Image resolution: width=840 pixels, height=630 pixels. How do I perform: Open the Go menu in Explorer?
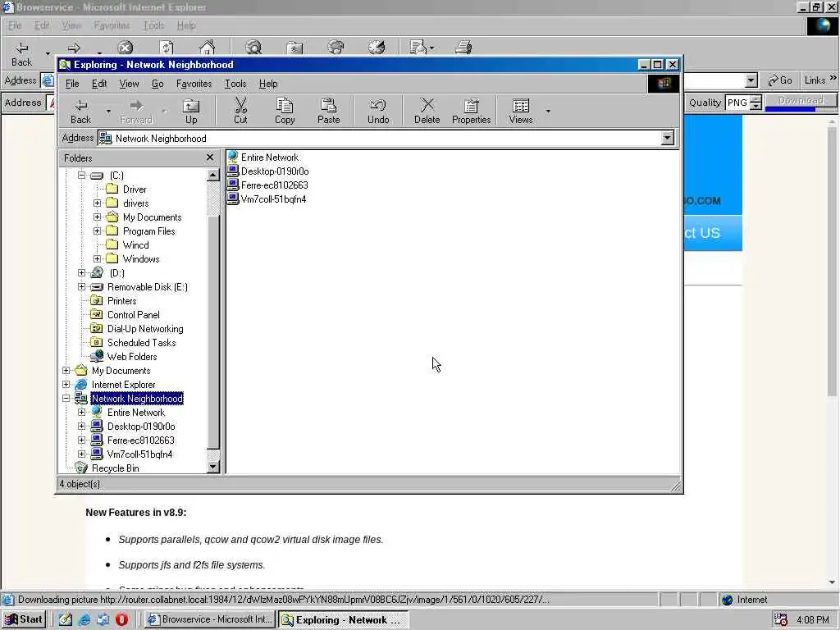157,84
